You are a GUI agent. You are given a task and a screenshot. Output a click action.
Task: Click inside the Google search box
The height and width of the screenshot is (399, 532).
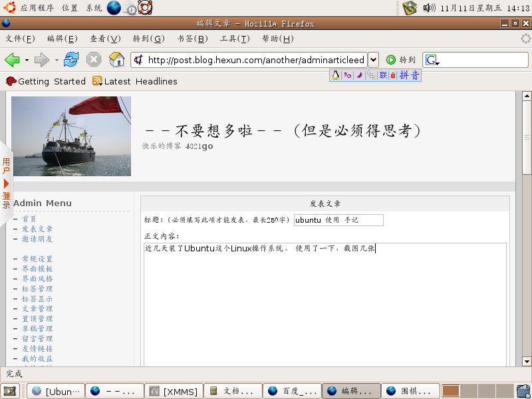pos(483,61)
